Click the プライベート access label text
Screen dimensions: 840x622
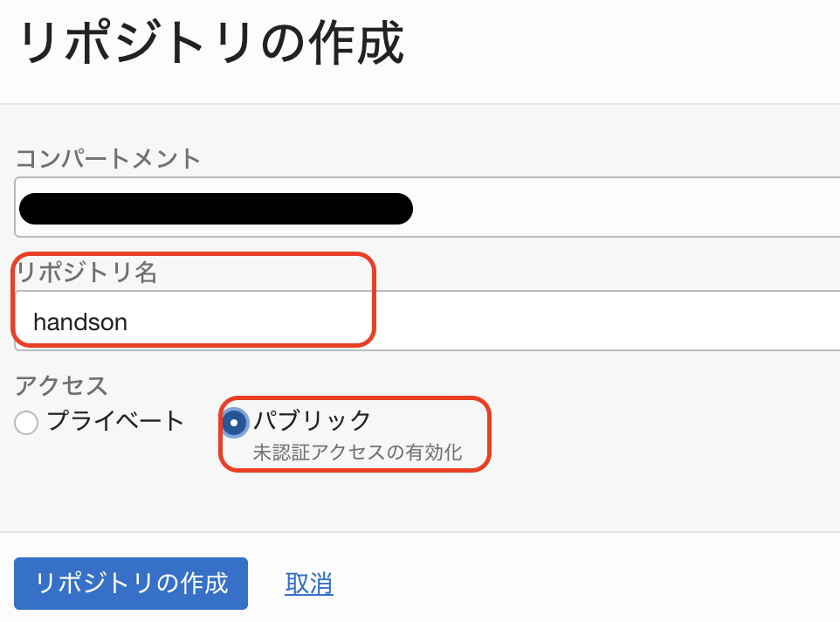coord(116,421)
